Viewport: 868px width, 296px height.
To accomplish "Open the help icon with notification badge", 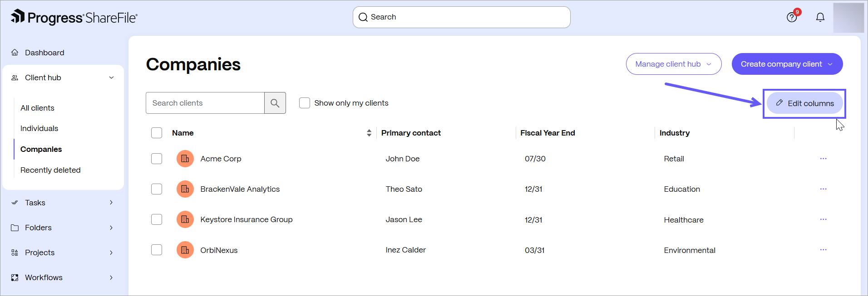I will 792,17.
